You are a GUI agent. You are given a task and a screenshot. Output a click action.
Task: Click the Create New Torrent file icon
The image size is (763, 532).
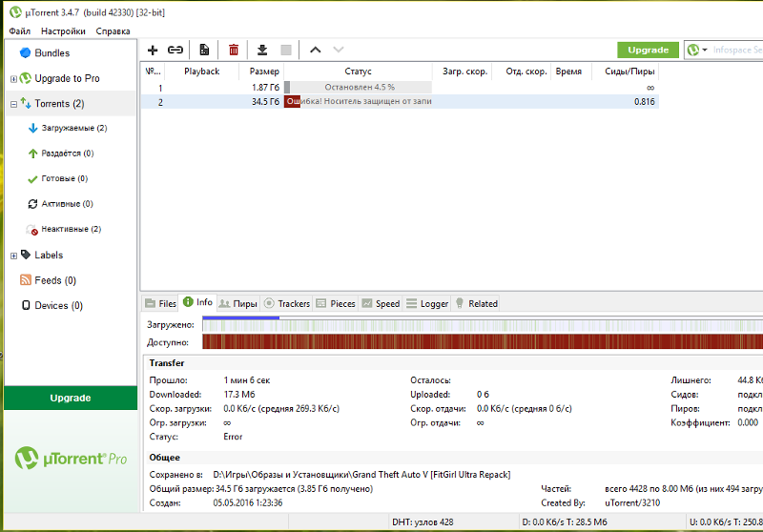(x=204, y=50)
